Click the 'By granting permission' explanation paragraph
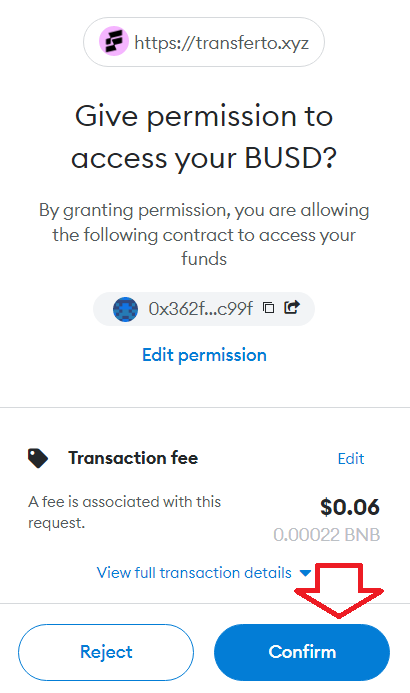The width and height of the screenshot is (410, 693). click(x=204, y=235)
